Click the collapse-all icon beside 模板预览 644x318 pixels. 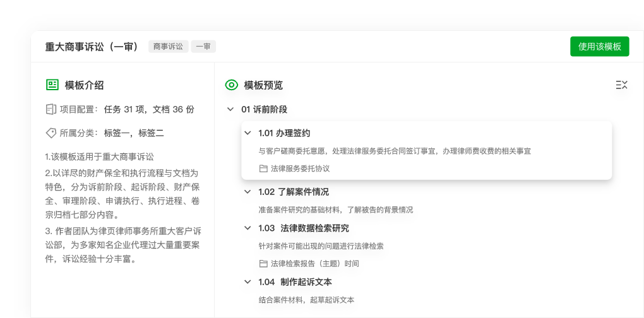622,85
